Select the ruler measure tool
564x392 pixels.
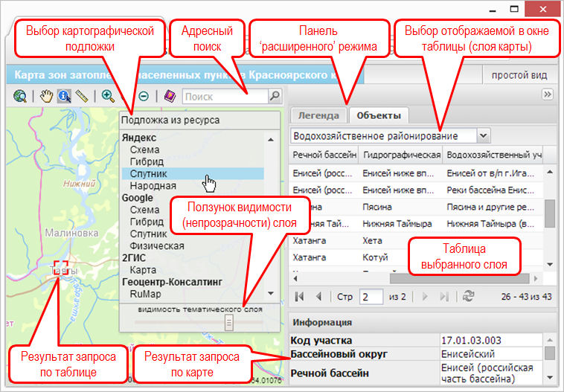coord(82,96)
